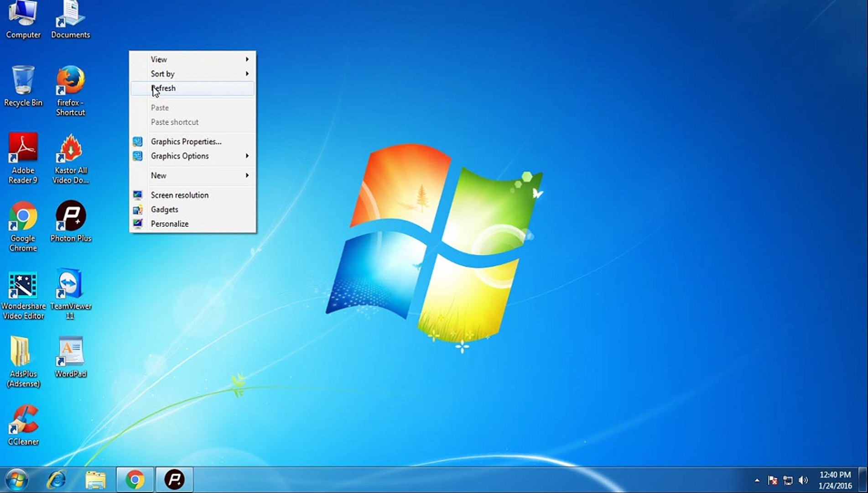Choose Personalize from the context menu
868x493 pixels.
pyautogui.click(x=192, y=224)
